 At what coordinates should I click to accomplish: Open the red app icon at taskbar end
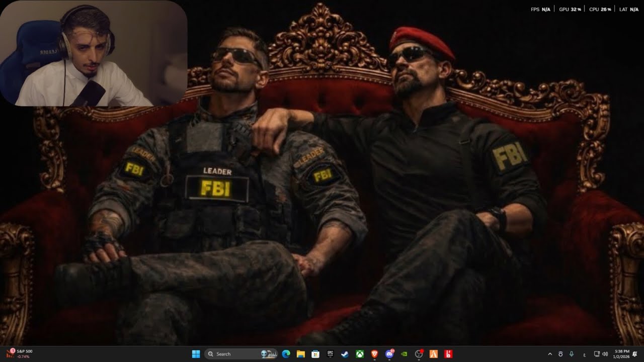(448, 354)
